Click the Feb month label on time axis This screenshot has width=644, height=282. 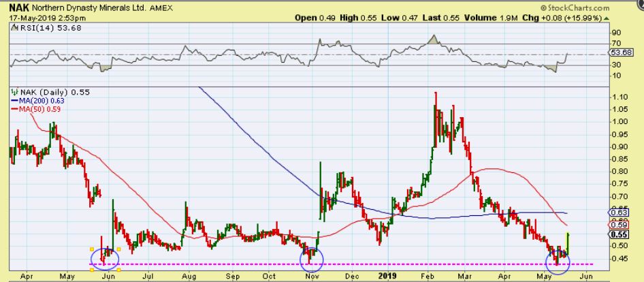[x=428, y=277]
